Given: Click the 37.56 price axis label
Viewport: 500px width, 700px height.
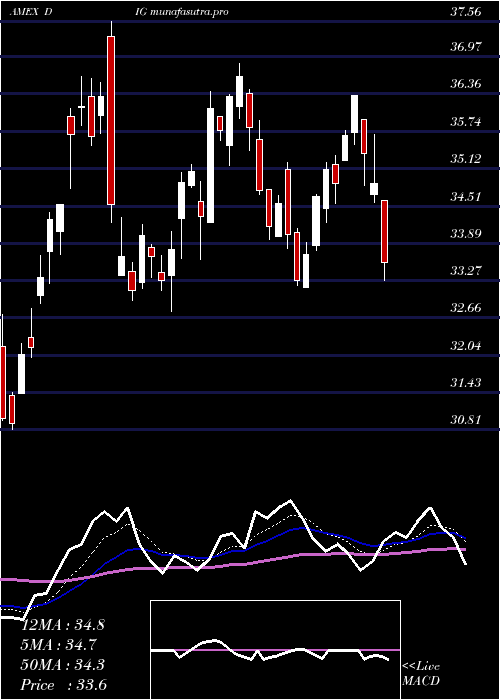Looking at the screenshot, I should tap(466, 12).
